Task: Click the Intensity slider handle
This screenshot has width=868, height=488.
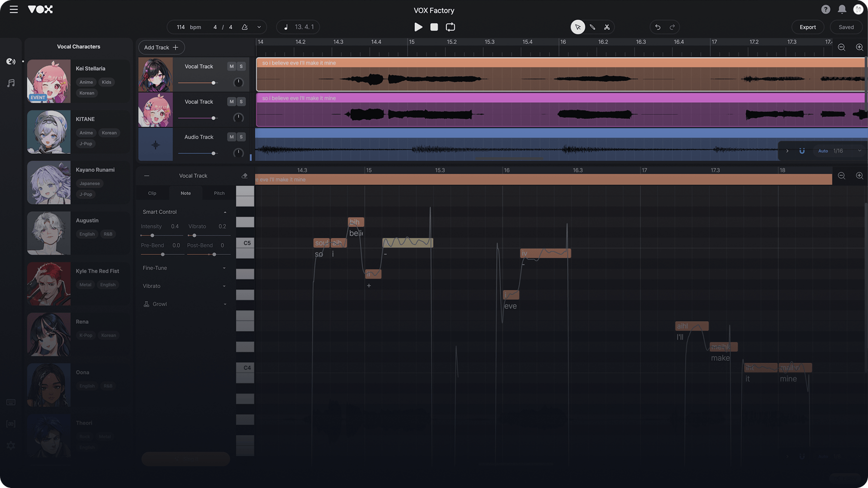Action: [152, 236]
